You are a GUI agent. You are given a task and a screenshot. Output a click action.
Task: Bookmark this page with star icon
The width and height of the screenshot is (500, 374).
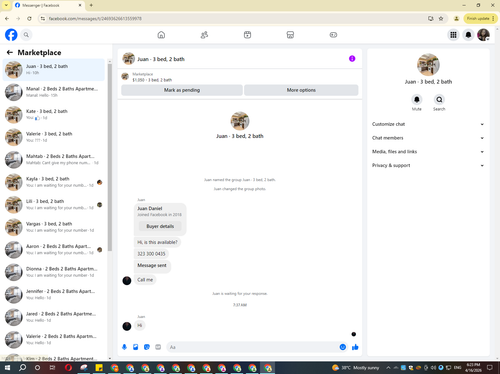click(x=441, y=19)
